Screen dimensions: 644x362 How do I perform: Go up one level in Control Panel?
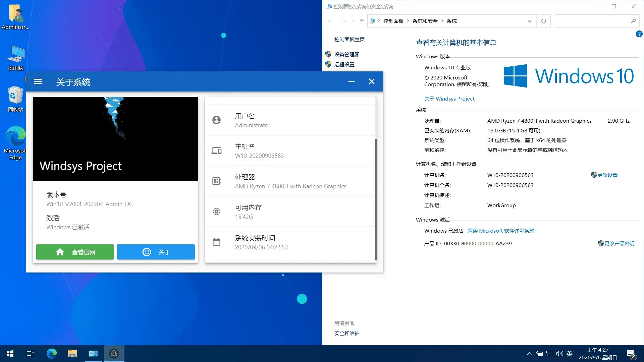pyautogui.click(x=362, y=21)
